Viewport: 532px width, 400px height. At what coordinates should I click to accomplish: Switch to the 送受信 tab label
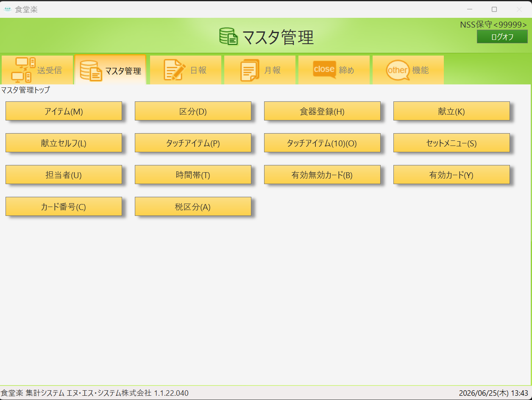(x=49, y=70)
